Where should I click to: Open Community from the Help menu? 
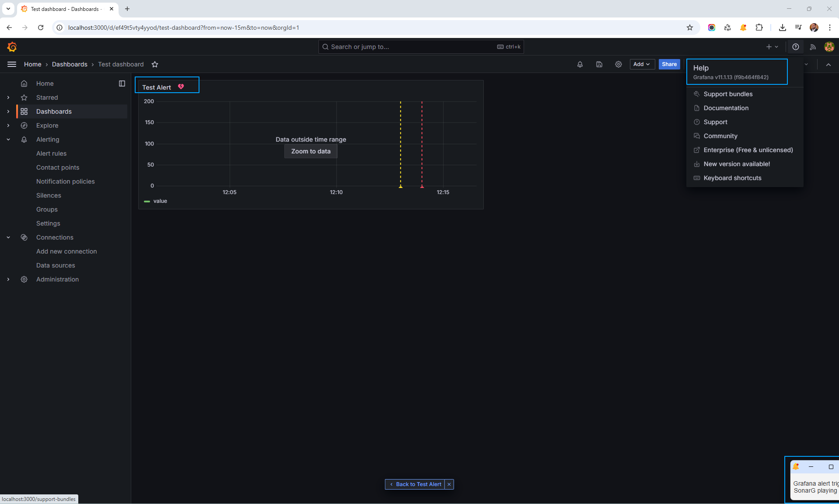point(720,136)
